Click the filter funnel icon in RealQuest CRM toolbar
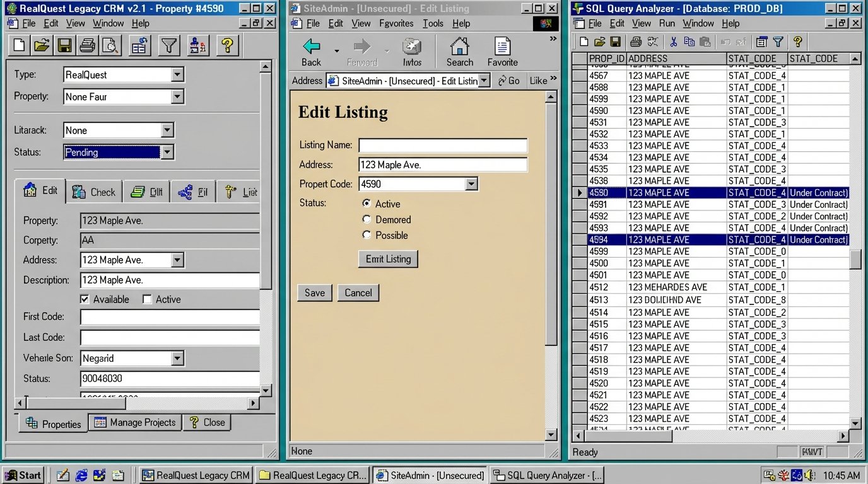The height and width of the screenshot is (484, 868). pyautogui.click(x=169, y=45)
